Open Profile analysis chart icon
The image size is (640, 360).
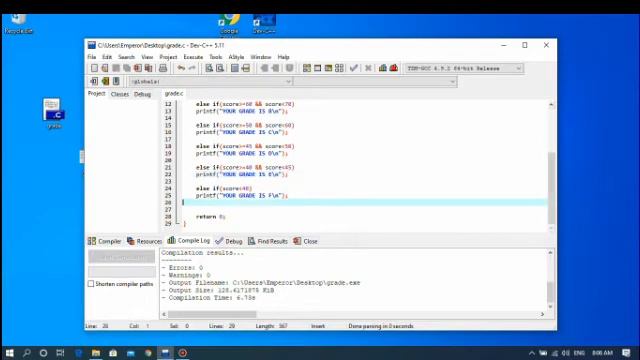(x=383, y=68)
